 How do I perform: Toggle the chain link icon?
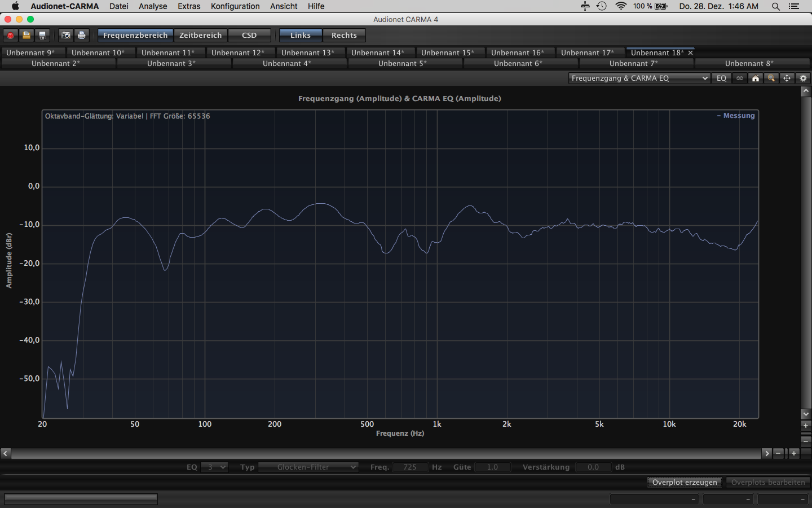(740, 78)
